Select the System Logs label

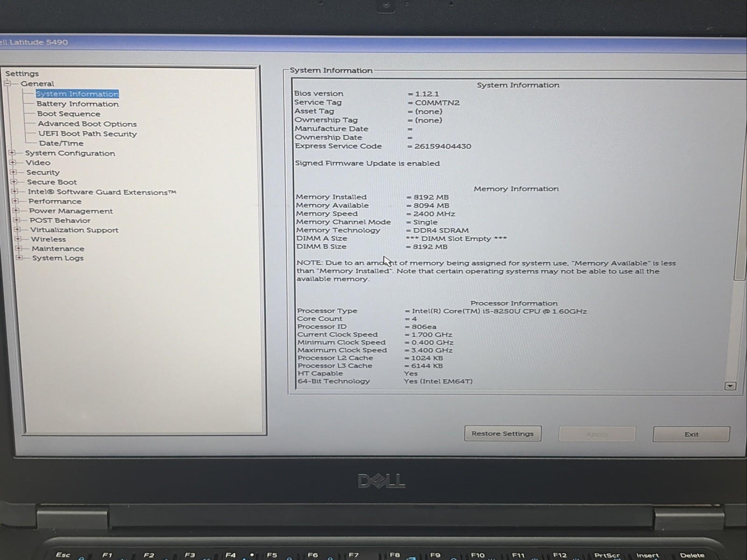(x=58, y=258)
